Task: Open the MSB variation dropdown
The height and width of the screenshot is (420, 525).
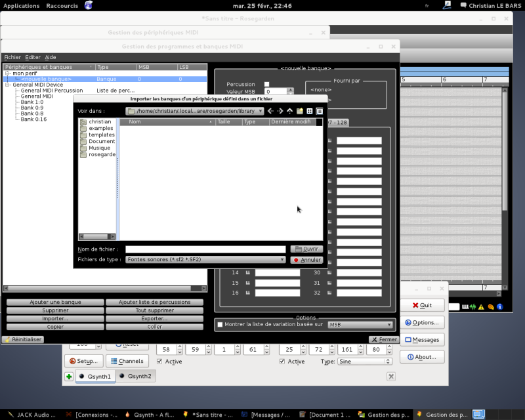Action: [x=360, y=325]
